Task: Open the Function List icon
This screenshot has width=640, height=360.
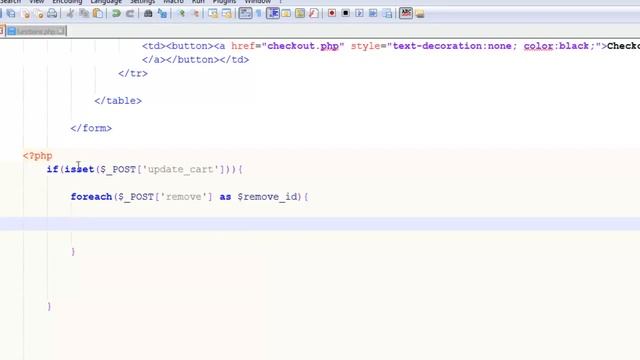Action: pos(313,13)
